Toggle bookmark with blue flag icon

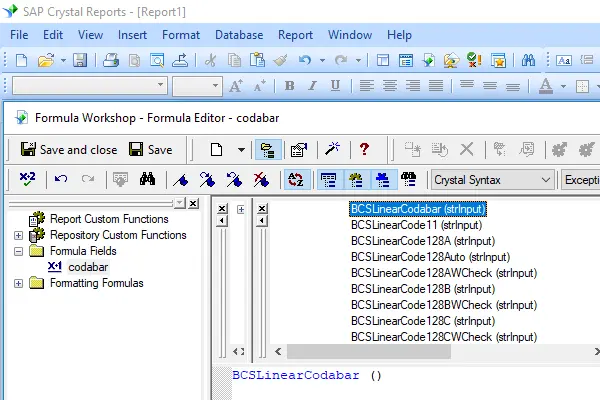(x=181, y=180)
